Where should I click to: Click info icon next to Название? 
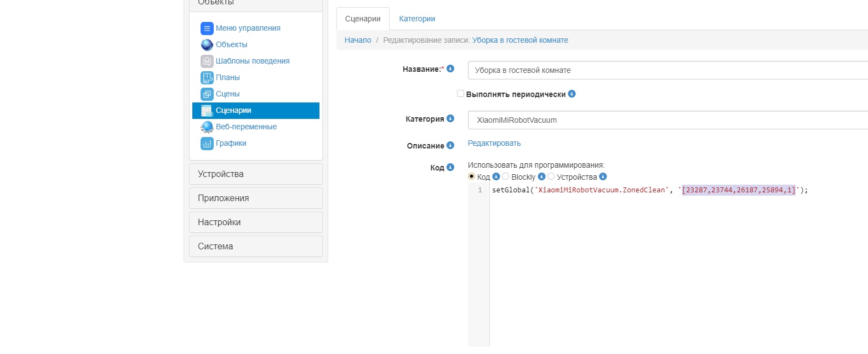450,68
